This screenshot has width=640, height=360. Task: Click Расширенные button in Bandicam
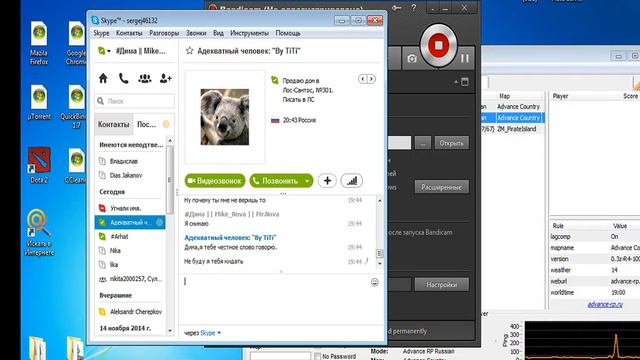click(442, 187)
